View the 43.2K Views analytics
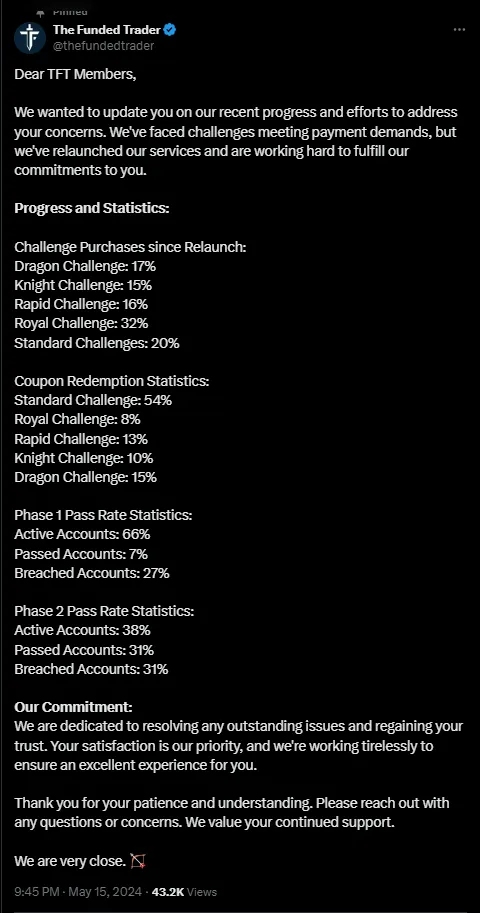This screenshot has width=480, height=913. [184, 891]
